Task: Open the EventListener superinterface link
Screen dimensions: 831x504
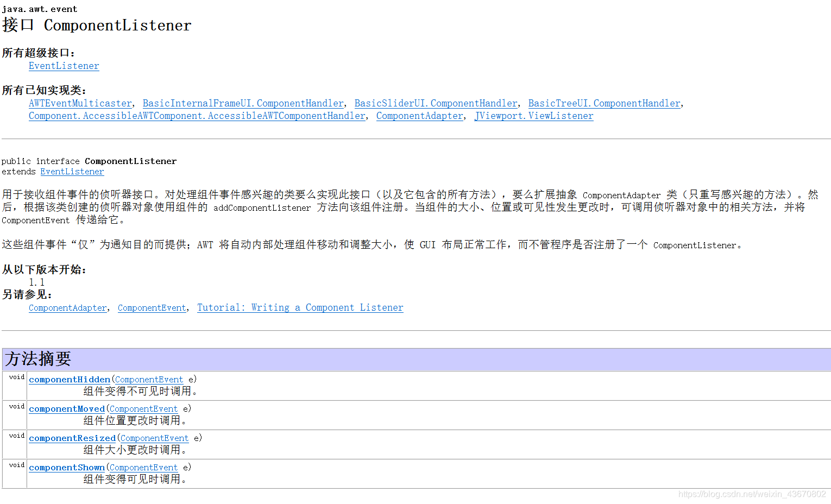Action: click(64, 66)
